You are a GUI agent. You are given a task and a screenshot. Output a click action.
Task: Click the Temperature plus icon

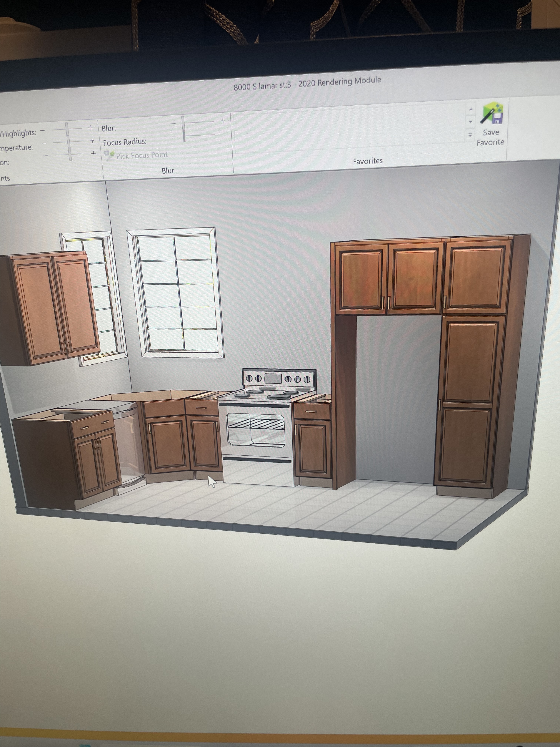pyautogui.click(x=92, y=140)
